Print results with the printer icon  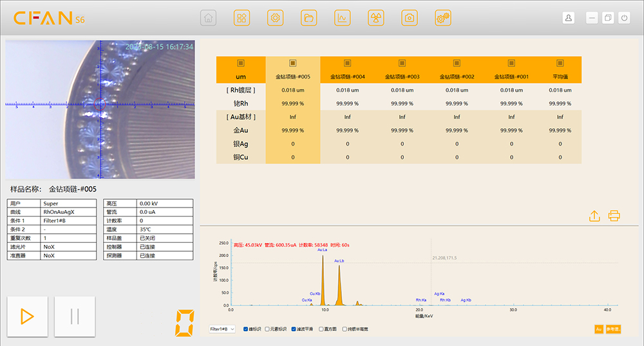tap(614, 216)
